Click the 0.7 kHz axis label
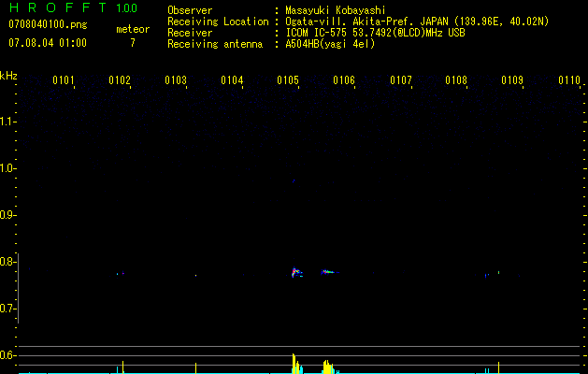Viewport: 588px width, 374px height. [x=7, y=309]
